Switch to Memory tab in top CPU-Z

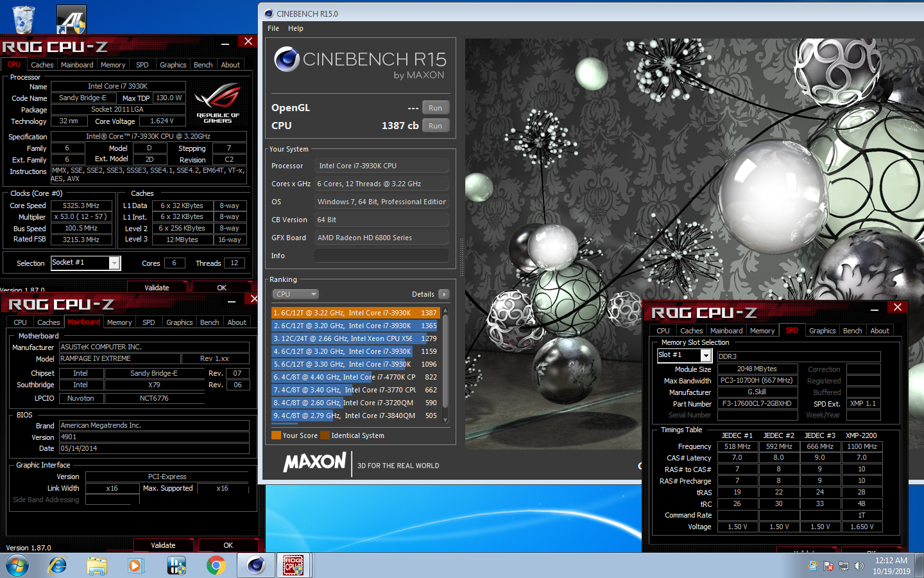coord(113,65)
